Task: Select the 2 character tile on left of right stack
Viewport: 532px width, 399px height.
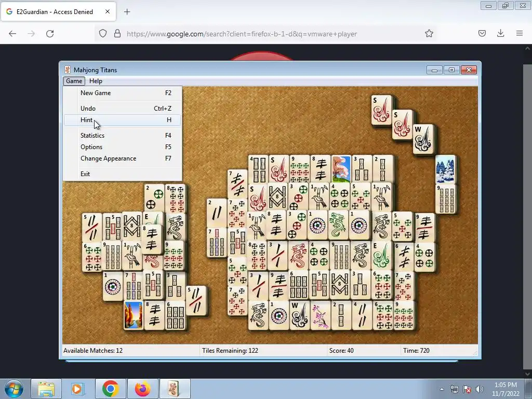Action: click(x=217, y=213)
